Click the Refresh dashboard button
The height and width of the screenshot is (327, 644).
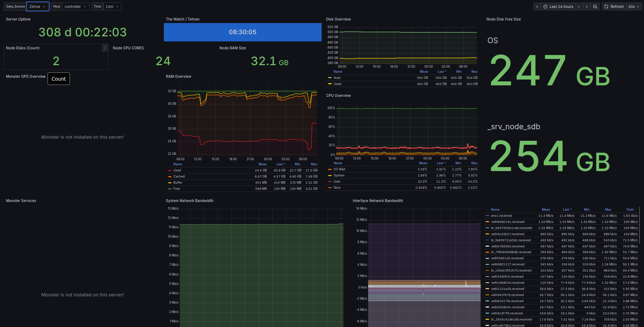(x=614, y=6)
